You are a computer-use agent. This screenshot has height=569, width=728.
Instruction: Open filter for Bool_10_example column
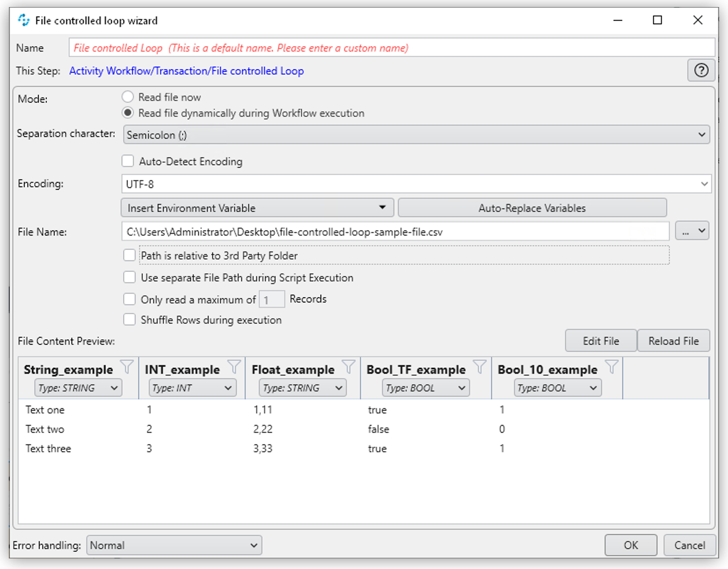click(613, 366)
